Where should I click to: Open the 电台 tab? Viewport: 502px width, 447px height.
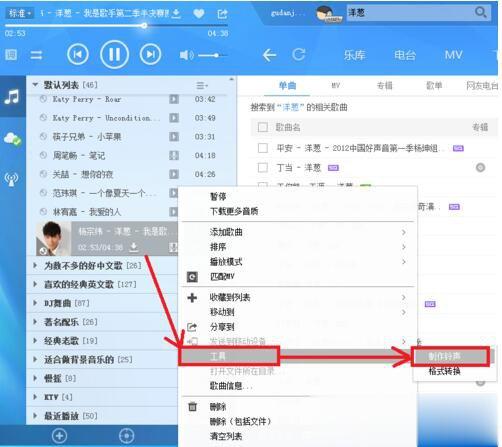click(405, 55)
